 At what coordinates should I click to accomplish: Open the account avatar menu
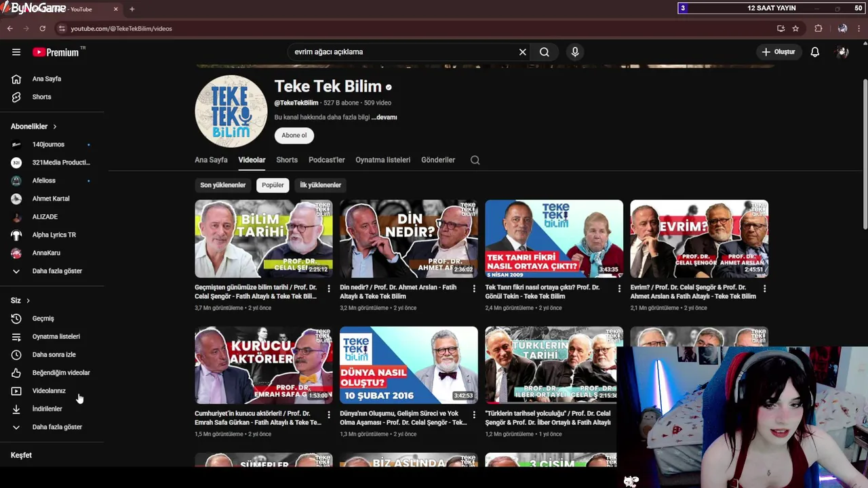click(843, 52)
